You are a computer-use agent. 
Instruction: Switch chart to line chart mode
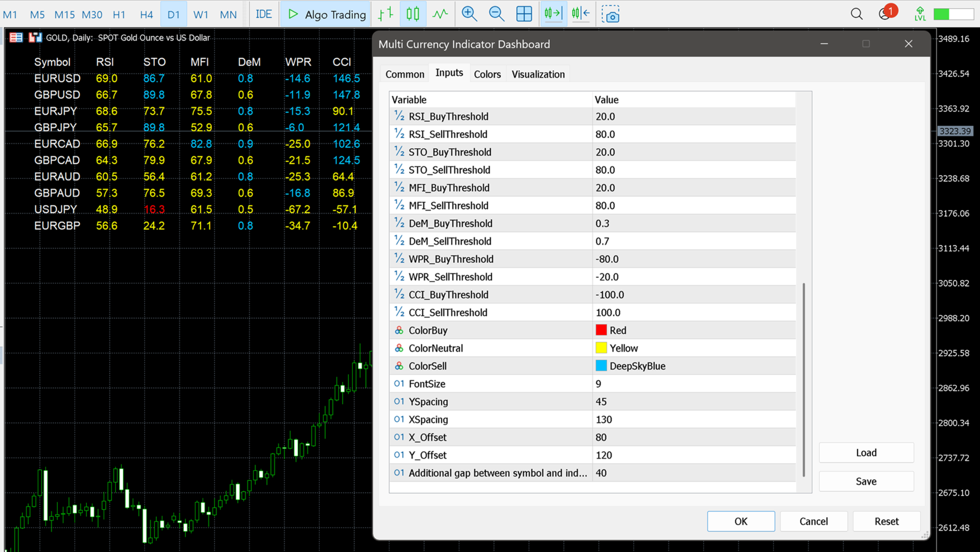point(440,14)
